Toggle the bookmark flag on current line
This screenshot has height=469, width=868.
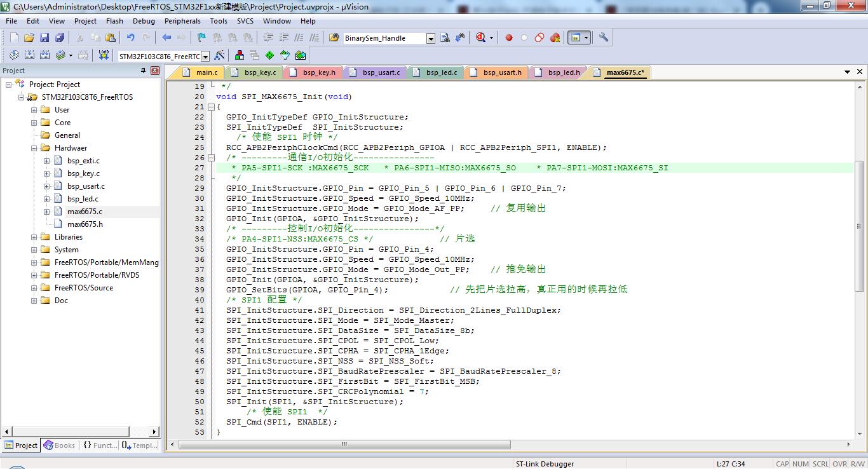click(201, 38)
